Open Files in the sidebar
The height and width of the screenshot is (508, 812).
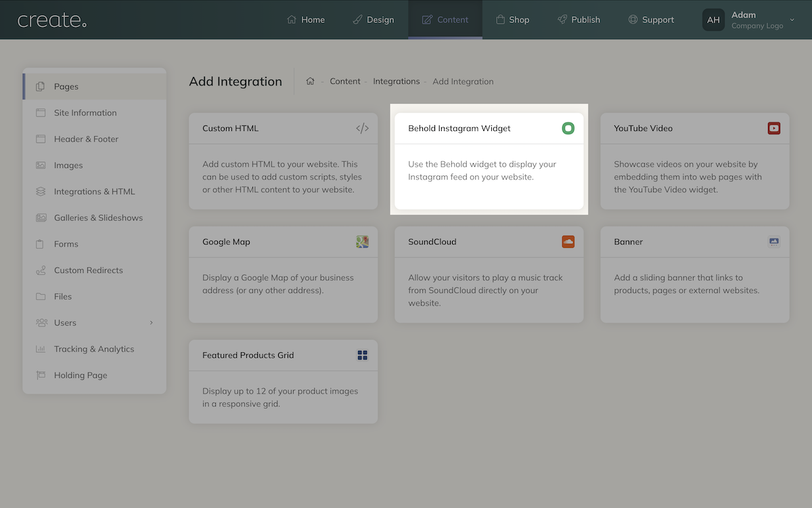click(x=95, y=297)
